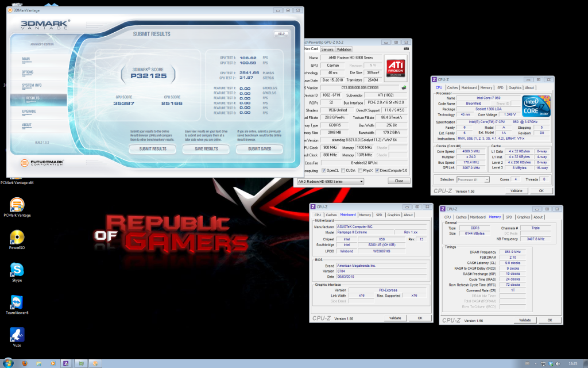588x368 pixels.
Task: Toggle the OpenCL checkbox in GPU-Z
Action: (324, 170)
